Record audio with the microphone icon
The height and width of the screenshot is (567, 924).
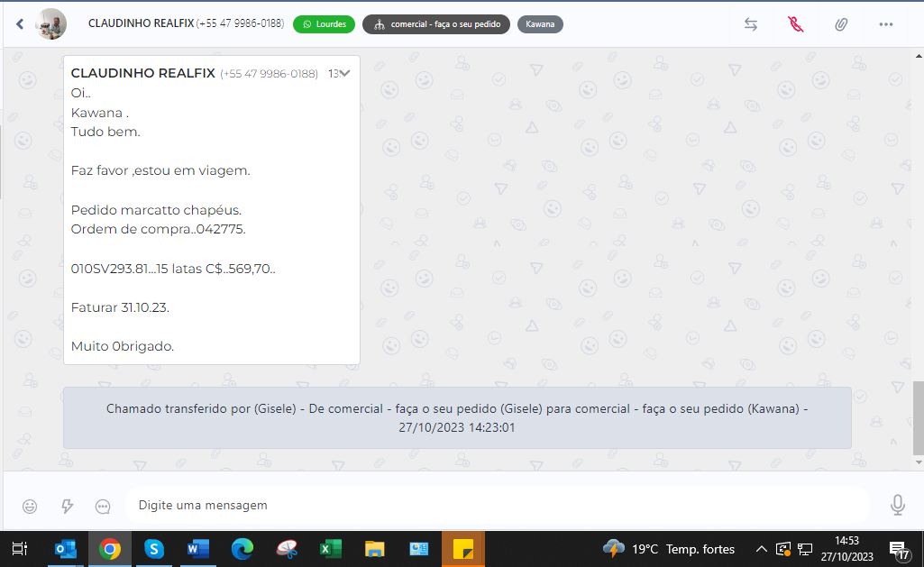pos(897,505)
